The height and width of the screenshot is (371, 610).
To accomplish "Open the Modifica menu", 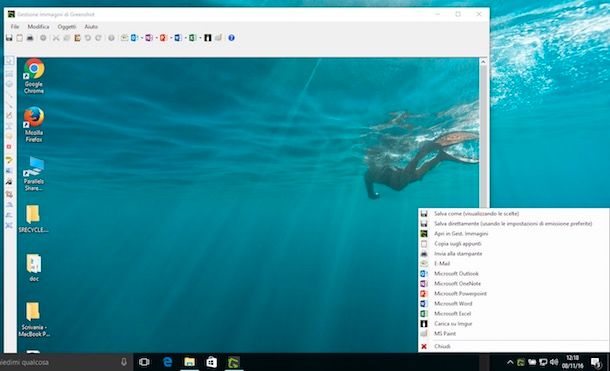I will click(x=38, y=26).
